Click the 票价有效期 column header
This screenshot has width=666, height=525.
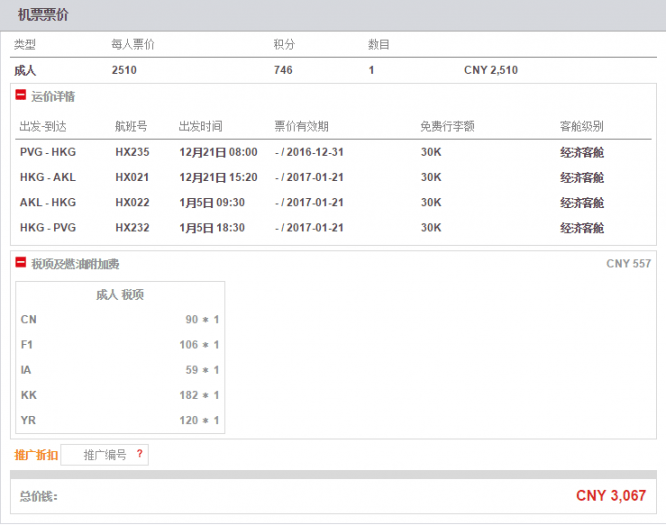(x=301, y=126)
